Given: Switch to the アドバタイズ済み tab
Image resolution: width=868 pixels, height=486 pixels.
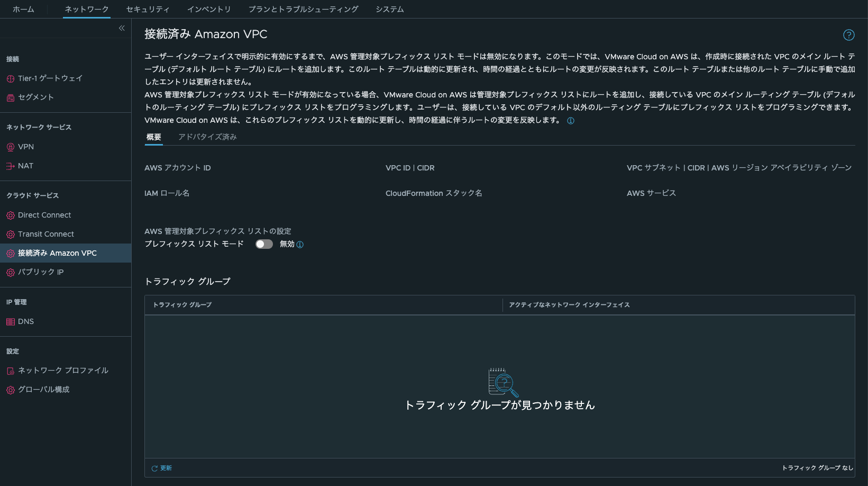Looking at the screenshot, I should (207, 137).
